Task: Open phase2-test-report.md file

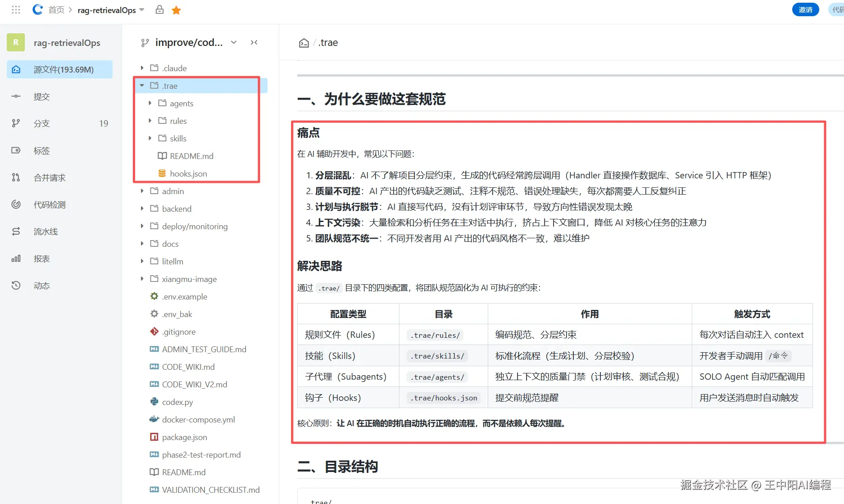Action: point(201,454)
